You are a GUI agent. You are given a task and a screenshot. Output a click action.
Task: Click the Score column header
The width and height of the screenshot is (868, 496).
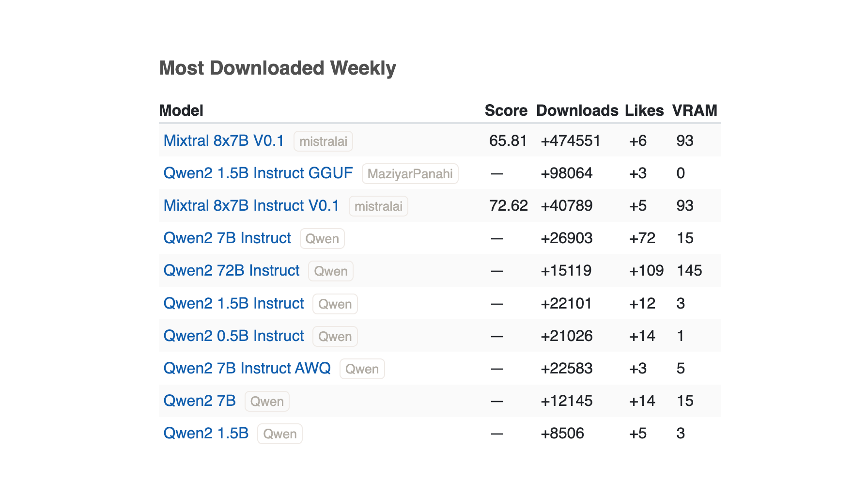click(506, 110)
